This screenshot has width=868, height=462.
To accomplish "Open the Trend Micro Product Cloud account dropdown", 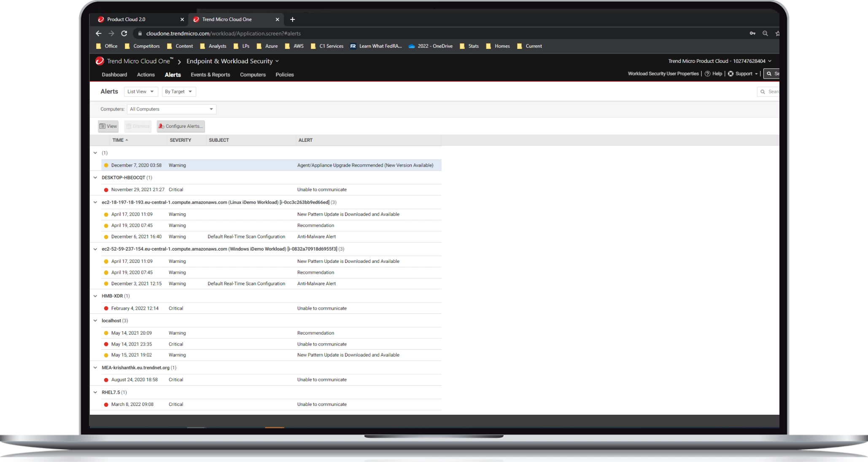I will click(720, 61).
